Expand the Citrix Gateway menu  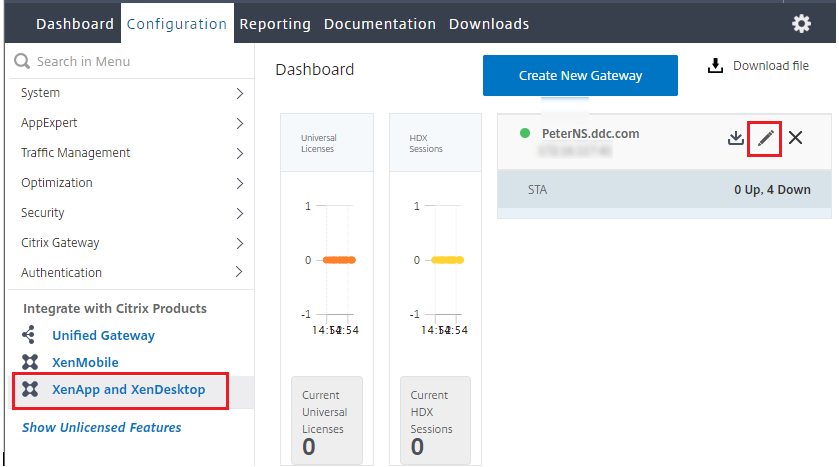239,243
